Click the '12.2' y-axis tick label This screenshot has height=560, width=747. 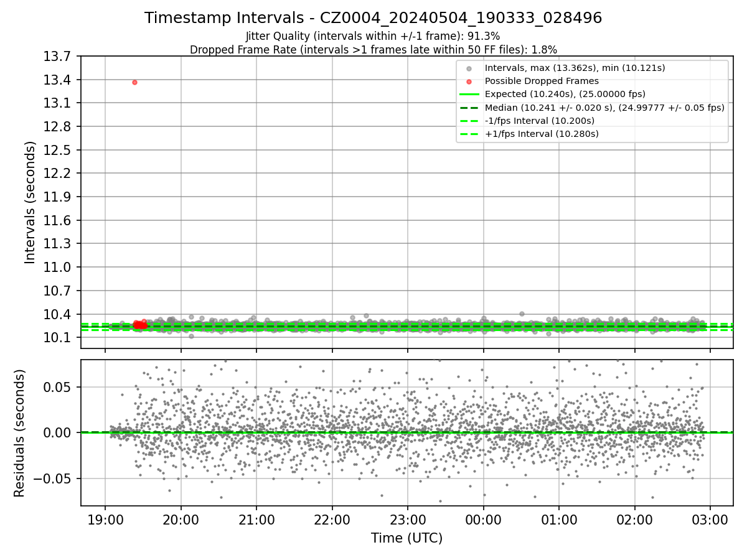57,174
